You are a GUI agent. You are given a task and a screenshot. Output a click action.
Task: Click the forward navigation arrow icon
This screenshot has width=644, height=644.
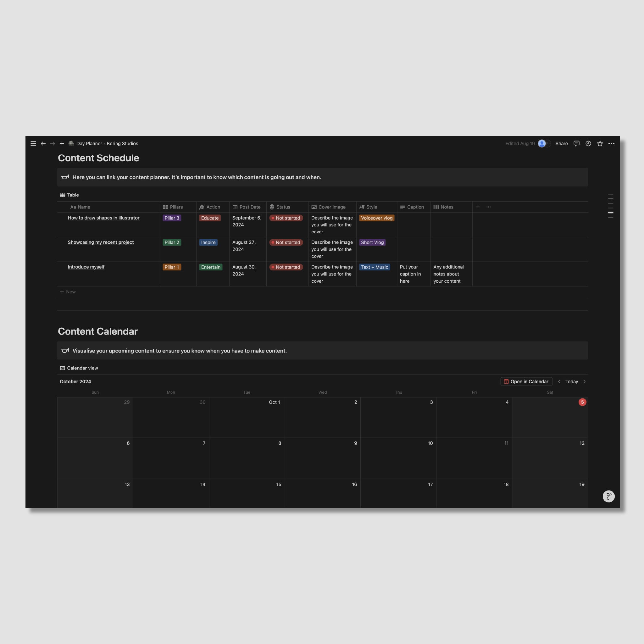click(x=53, y=144)
